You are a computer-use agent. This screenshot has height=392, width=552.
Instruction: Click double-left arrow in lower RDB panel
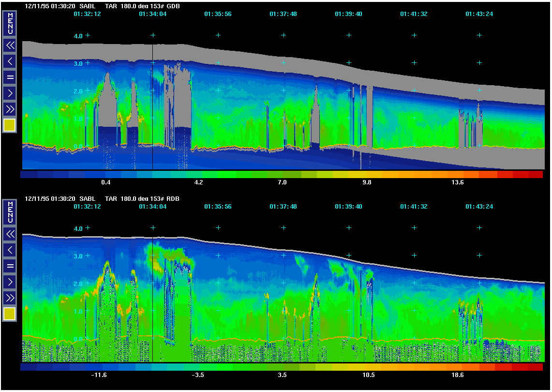point(10,234)
